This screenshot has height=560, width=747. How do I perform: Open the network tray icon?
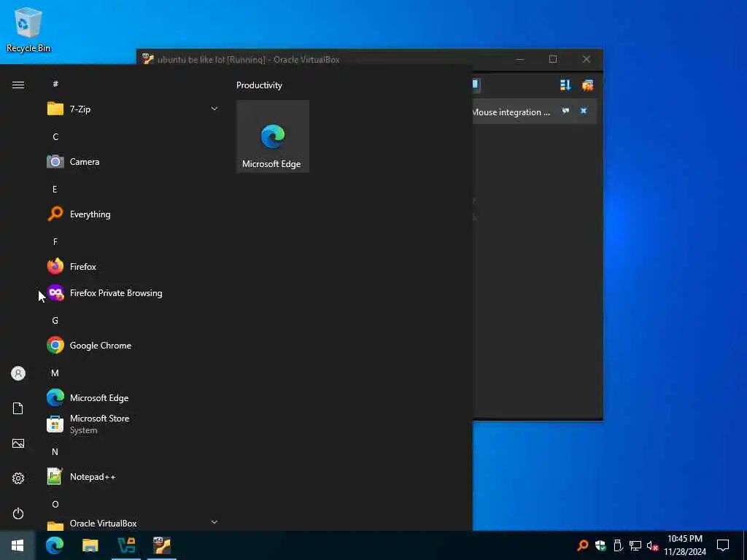click(x=635, y=545)
